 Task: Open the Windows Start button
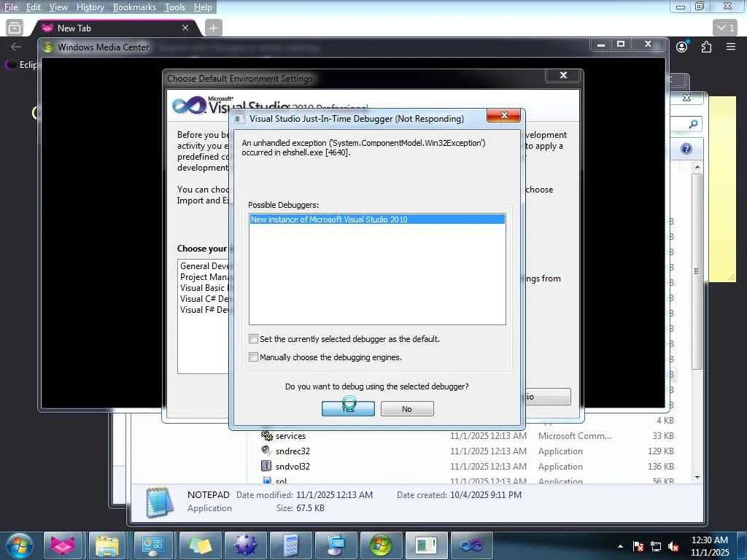tap(20, 545)
